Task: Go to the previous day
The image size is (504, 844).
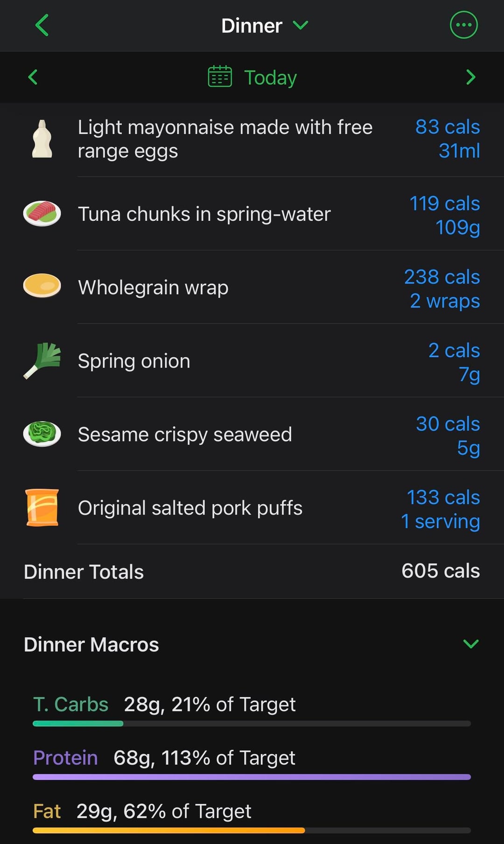Action: pos(33,77)
